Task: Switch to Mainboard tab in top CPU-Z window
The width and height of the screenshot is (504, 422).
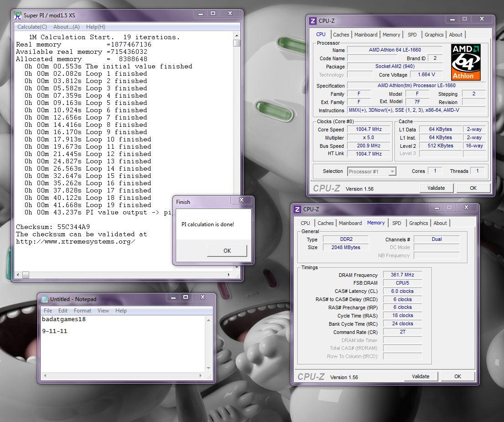Action: 366,35
